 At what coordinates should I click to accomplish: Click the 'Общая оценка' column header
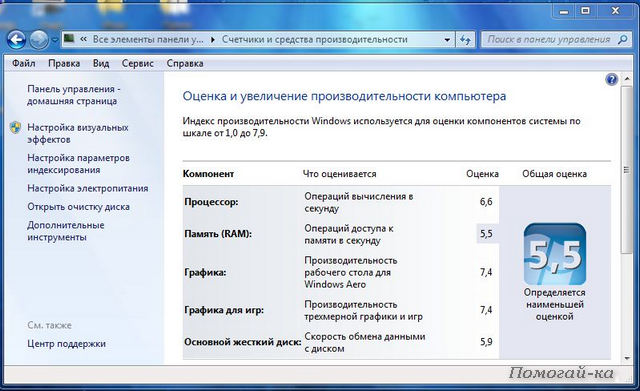click(554, 174)
